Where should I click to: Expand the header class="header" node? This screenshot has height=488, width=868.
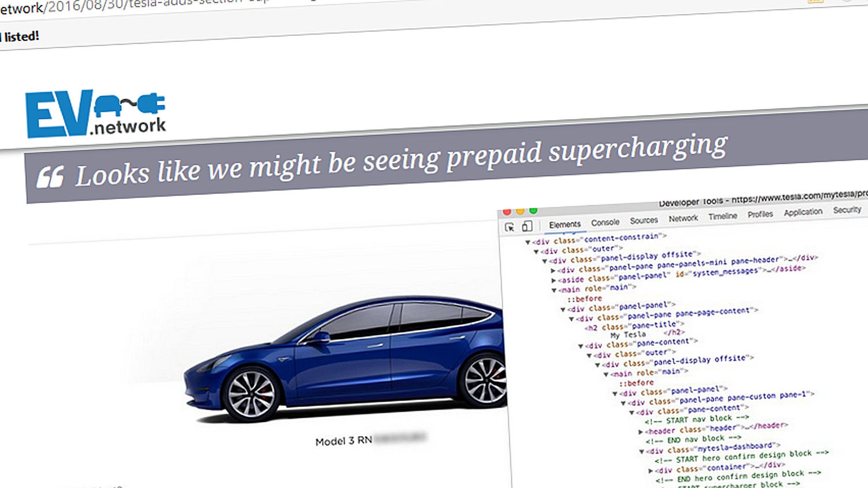tap(641, 432)
